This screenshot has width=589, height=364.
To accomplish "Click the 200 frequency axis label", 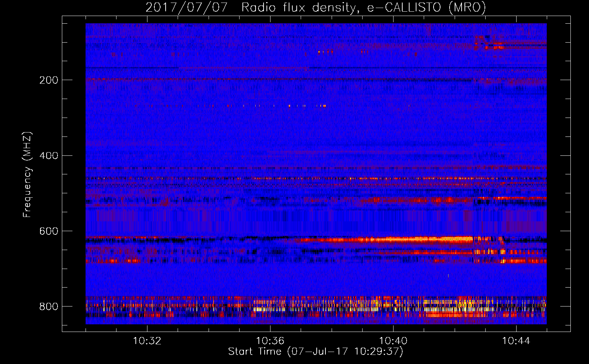I will pos(49,80).
